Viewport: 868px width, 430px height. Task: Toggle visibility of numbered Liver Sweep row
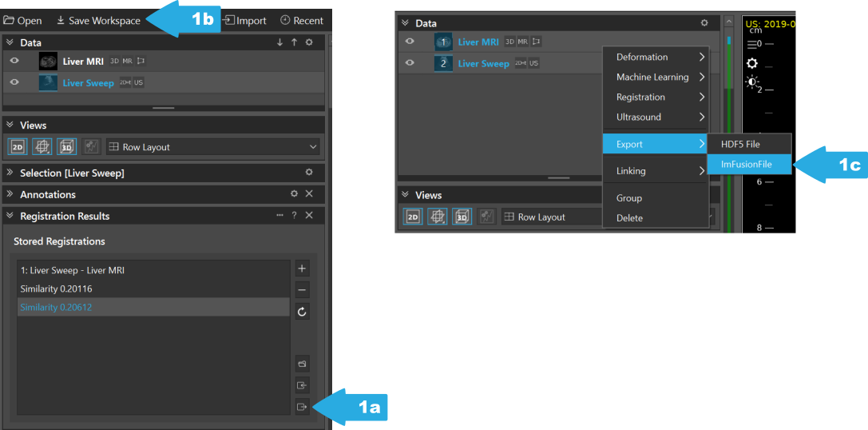(x=410, y=63)
